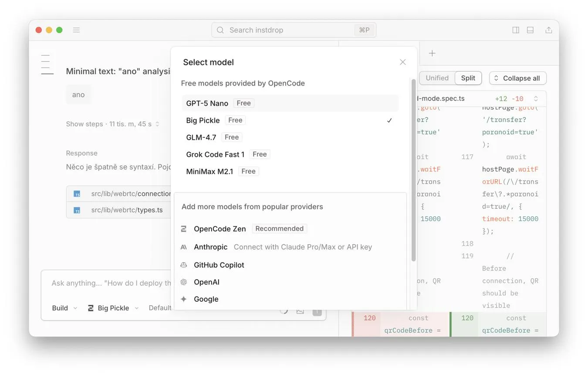This screenshot has width=588, height=375.
Task: Switch the diff view to Unified
Action: click(437, 78)
